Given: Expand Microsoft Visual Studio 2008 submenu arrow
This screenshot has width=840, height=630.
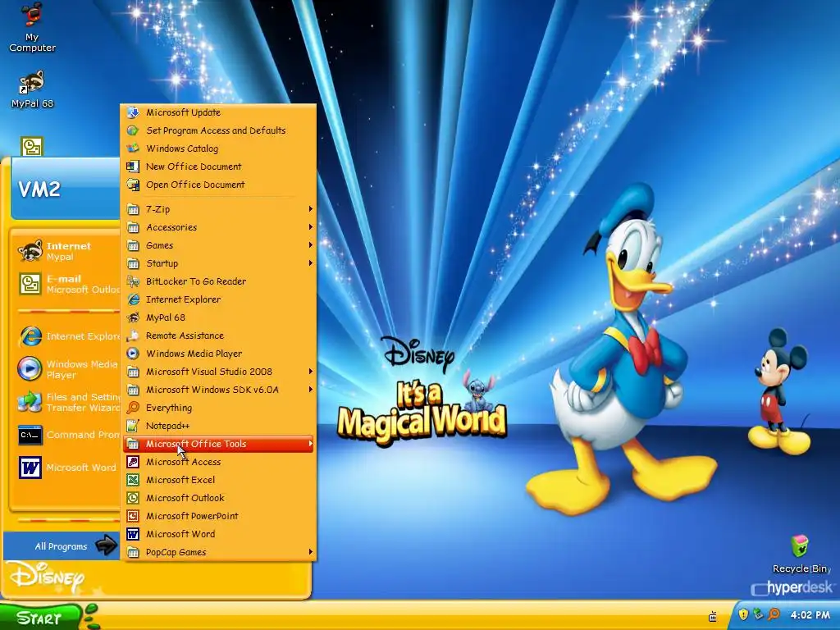Looking at the screenshot, I should (x=310, y=372).
